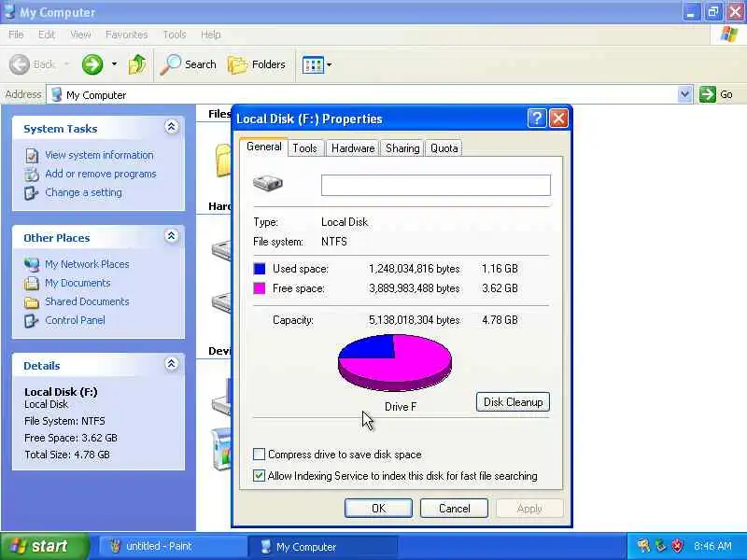Click the OK button
This screenshot has width=747, height=560.
tap(378, 508)
